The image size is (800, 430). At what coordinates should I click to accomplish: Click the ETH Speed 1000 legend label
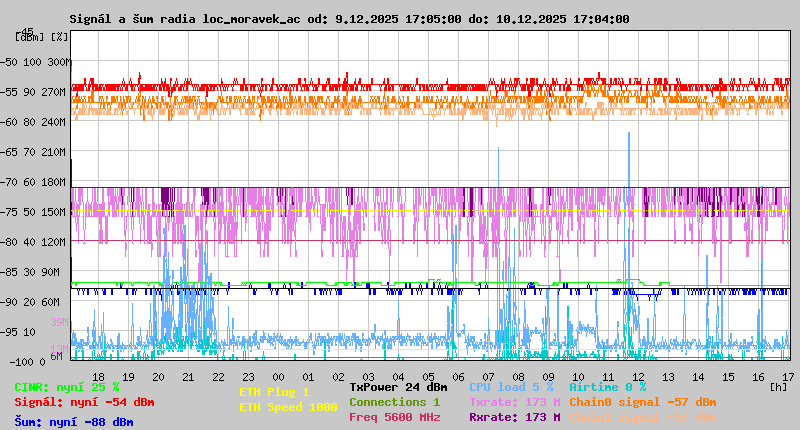(288, 407)
